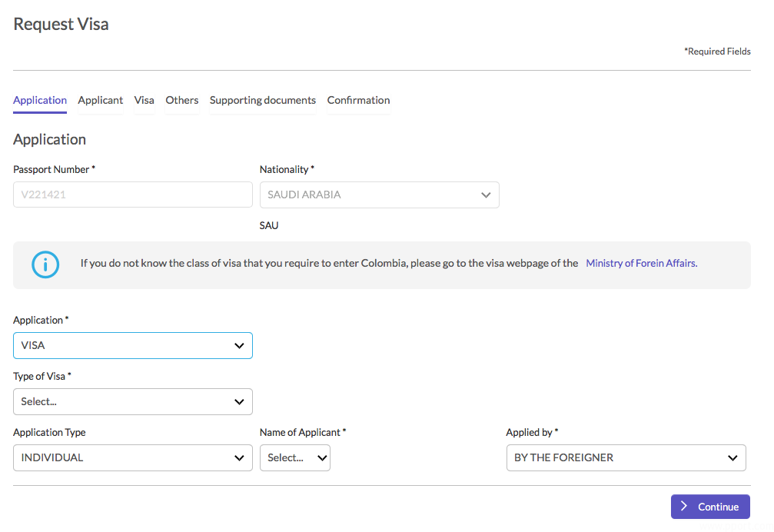Image resolution: width=774 pixels, height=532 pixels.
Task: Open the Others tab
Action: [x=182, y=101]
